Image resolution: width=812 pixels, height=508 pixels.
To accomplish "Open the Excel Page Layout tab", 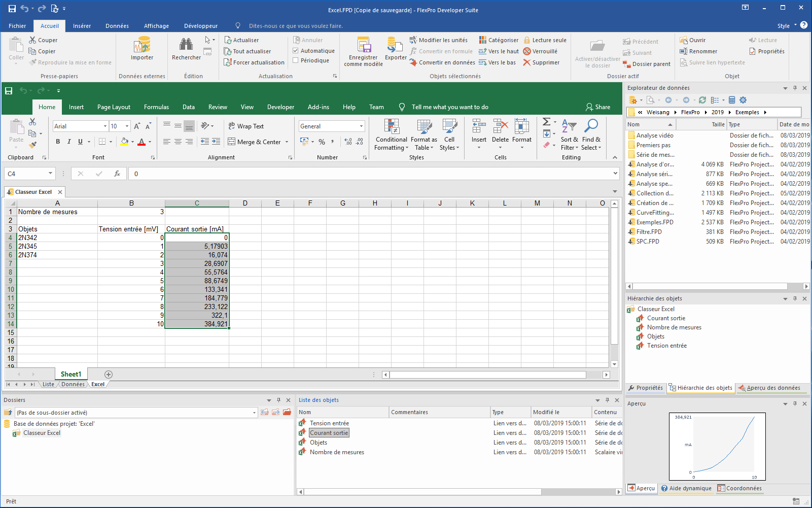I will (114, 107).
